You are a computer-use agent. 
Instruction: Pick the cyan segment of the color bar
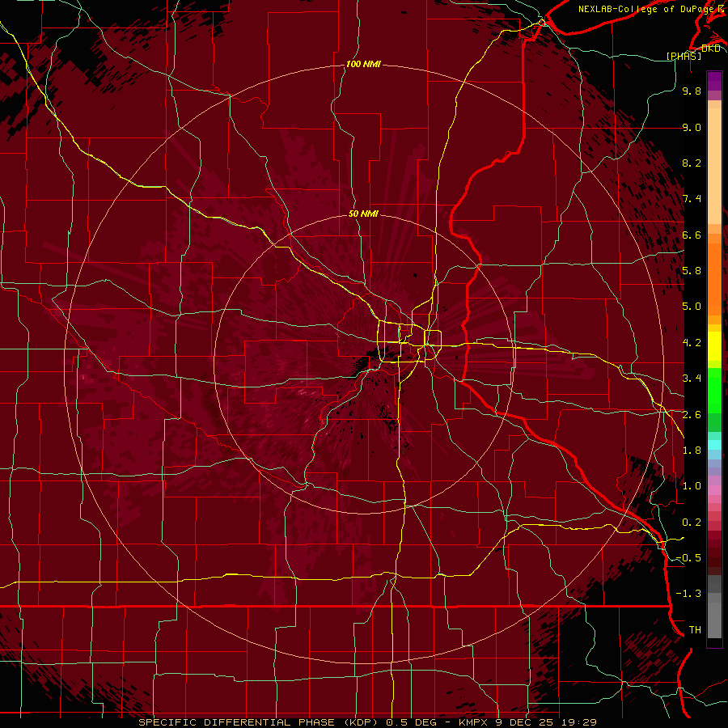point(714,445)
